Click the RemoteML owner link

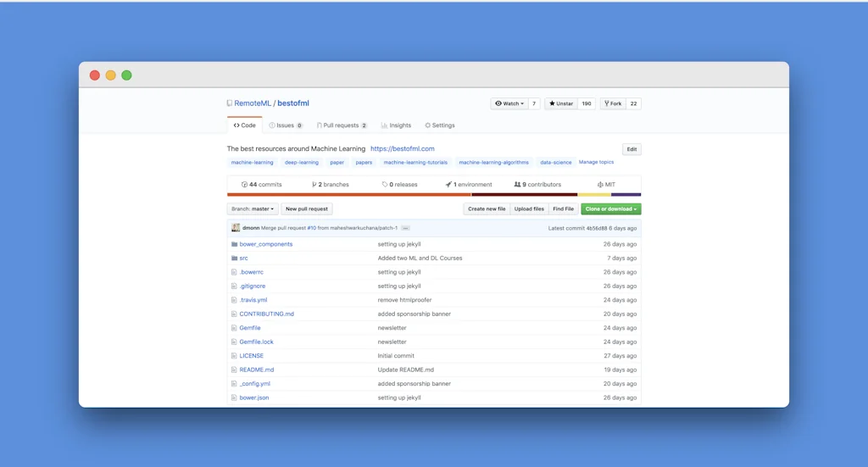(x=253, y=103)
